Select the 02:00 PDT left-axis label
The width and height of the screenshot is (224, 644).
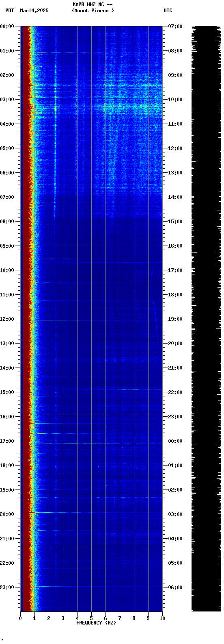(7, 75)
